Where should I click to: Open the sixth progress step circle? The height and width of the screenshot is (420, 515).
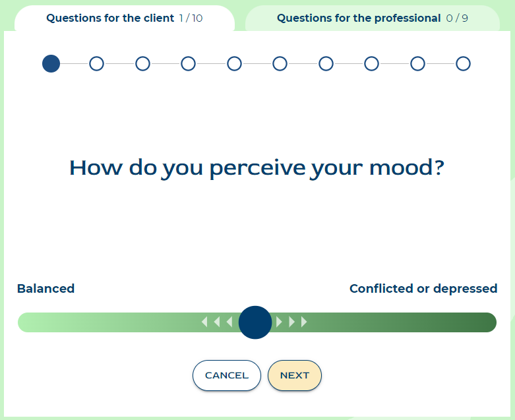coord(280,64)
